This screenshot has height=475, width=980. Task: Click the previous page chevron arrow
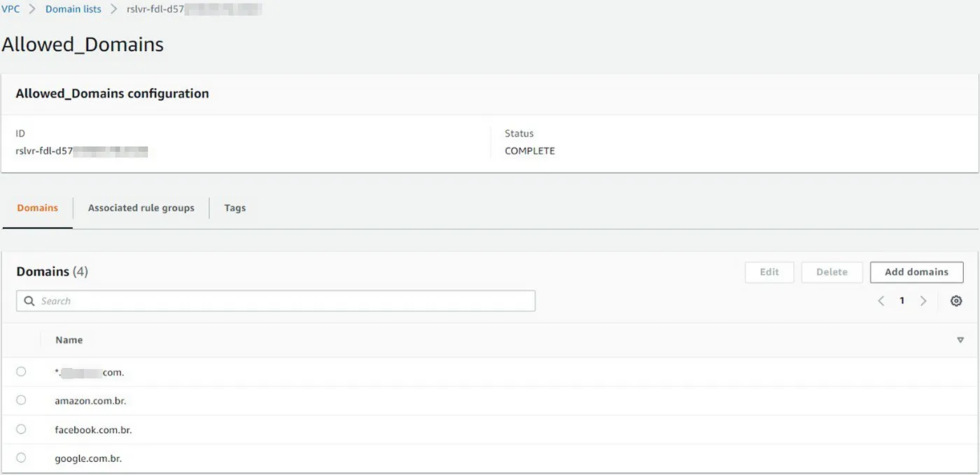coord(881,300)
